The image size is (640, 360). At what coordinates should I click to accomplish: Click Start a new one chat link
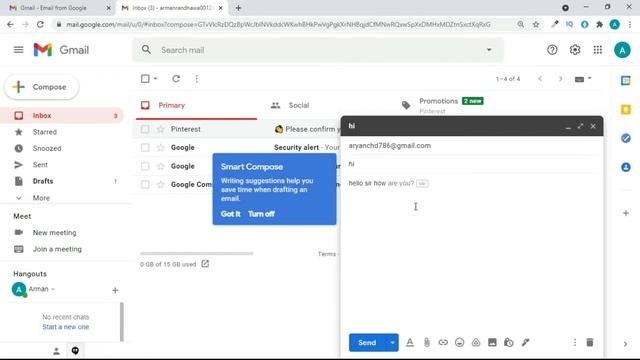click(66, 327)
